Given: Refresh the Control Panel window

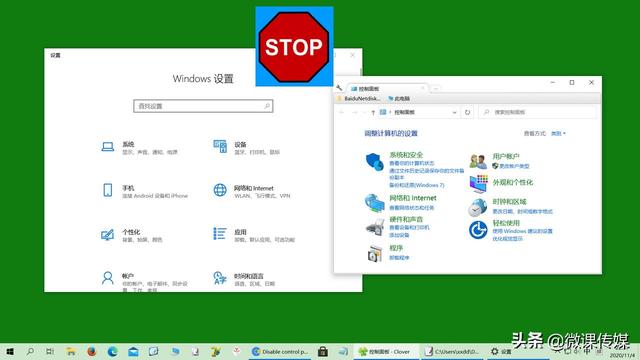Looking at the screenshot, I should (467, 112).
